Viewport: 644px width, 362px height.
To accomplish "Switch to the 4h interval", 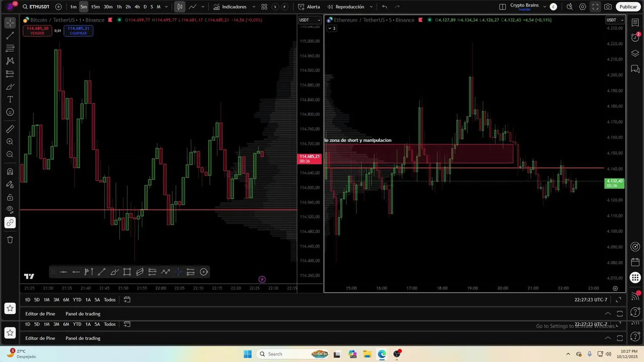I will pyautogui.click(x=137, y=7).
